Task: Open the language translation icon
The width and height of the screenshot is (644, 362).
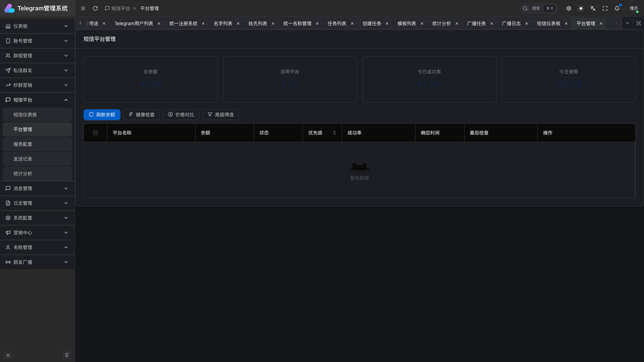Action: 593,8
